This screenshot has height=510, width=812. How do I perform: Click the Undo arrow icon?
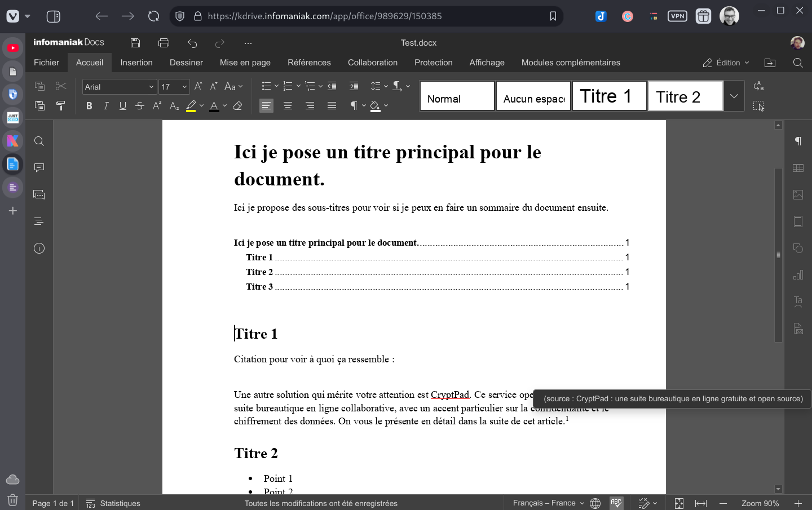(x=192, y=43)
